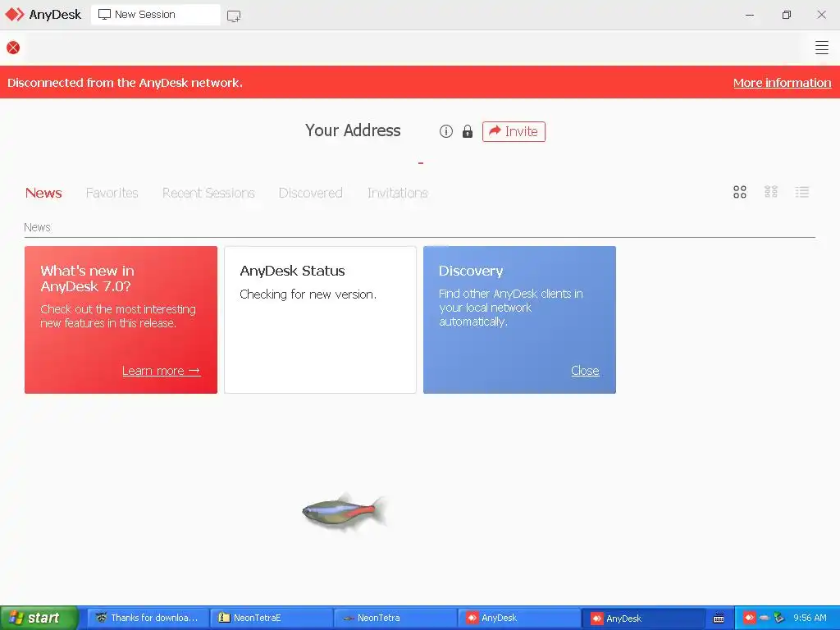Click the lock icon for unattended access
The image size is (840, 630).
[x=467, y=131]
